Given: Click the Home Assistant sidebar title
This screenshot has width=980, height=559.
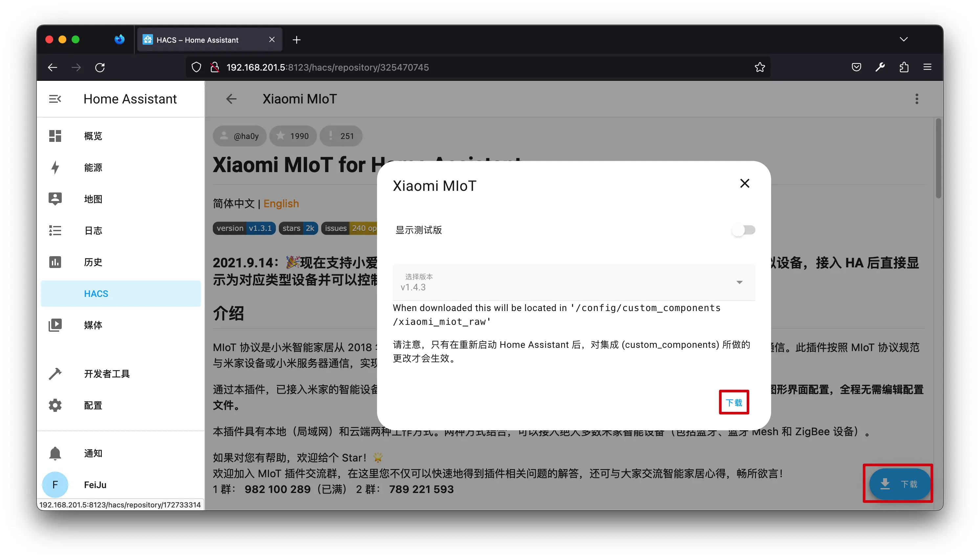Looking at the screenshot, I should point(130,99).
